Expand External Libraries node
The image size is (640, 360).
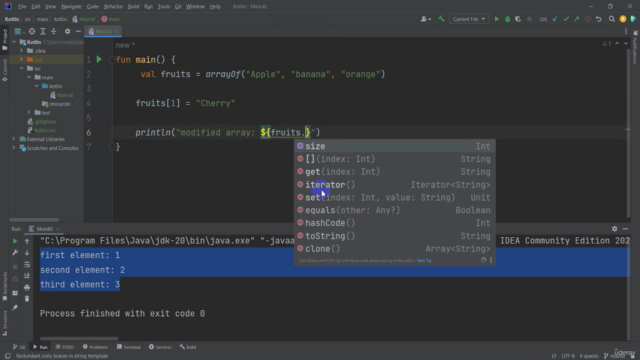point(14,139)
